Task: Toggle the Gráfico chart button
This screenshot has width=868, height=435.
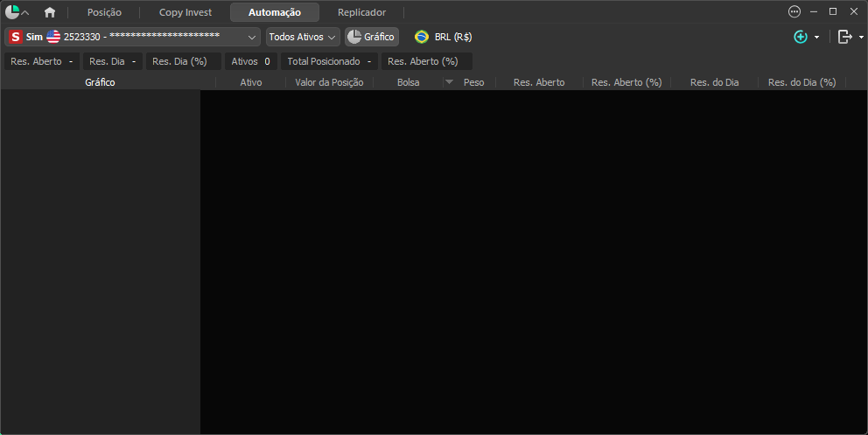Action: click(x=372, y=37)
